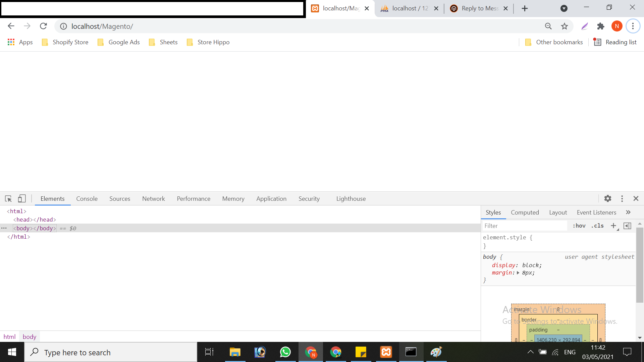
Task: Switch to the Console tab
Action: (x=87, y=198)
